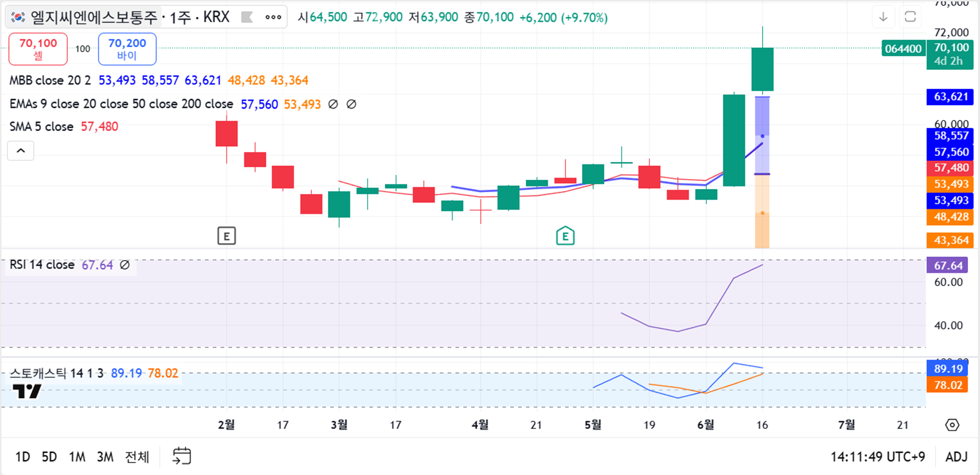Open the green E earnings marker near May

click(565, 236)
